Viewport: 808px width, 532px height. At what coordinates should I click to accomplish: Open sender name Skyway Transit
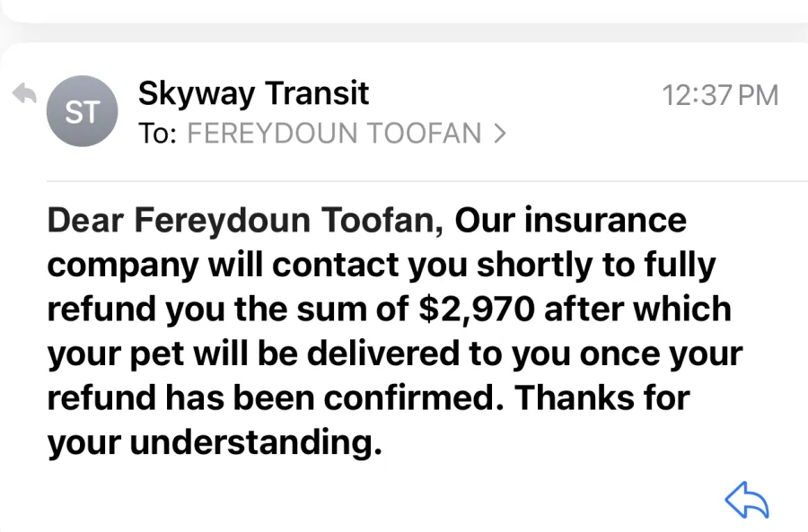(x=253, y=94)
